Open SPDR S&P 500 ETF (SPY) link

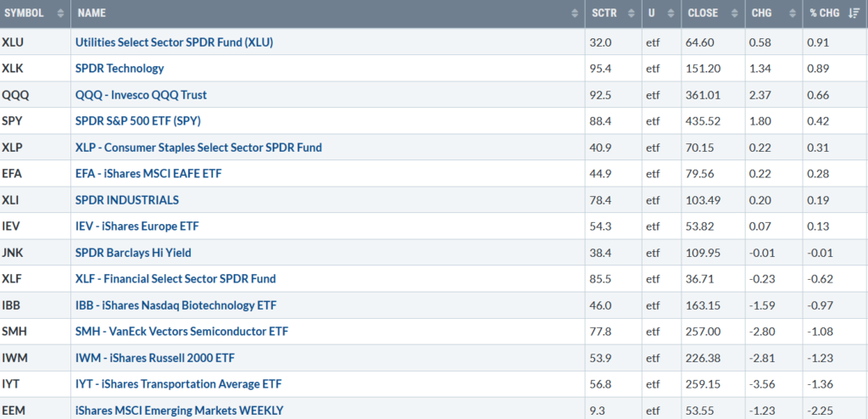click(x=138, y=120)
